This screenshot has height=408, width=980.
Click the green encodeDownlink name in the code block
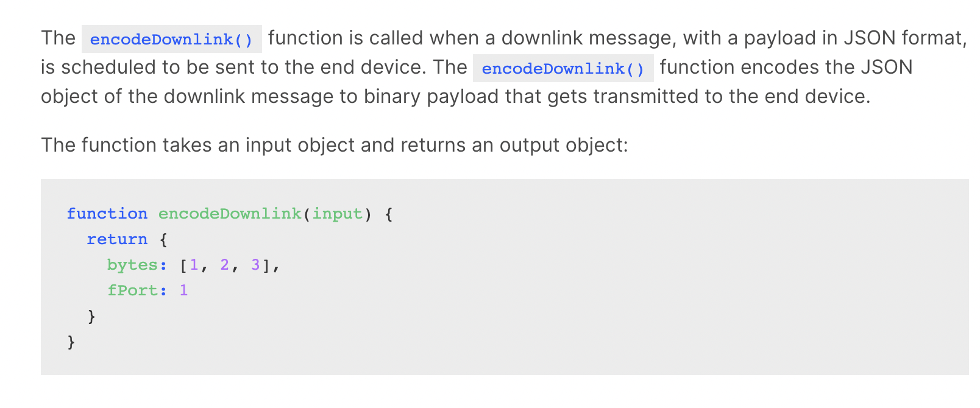tap(230, 214)
